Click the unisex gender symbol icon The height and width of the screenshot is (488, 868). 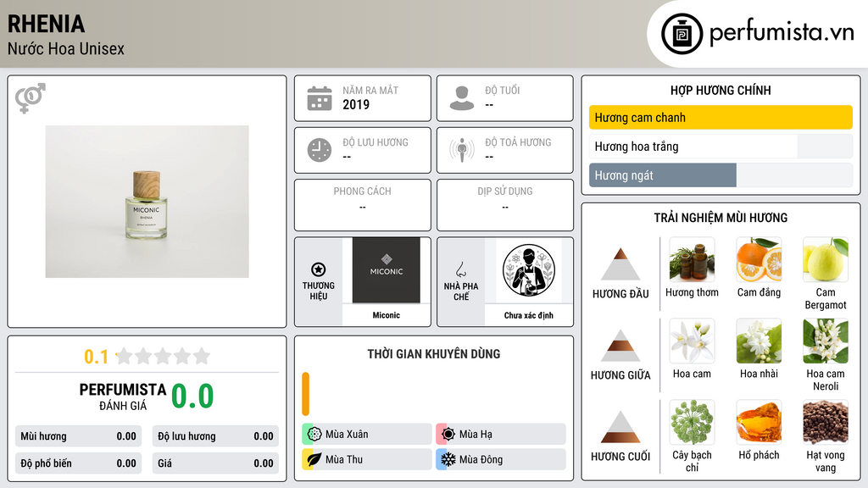pos(31,98)
